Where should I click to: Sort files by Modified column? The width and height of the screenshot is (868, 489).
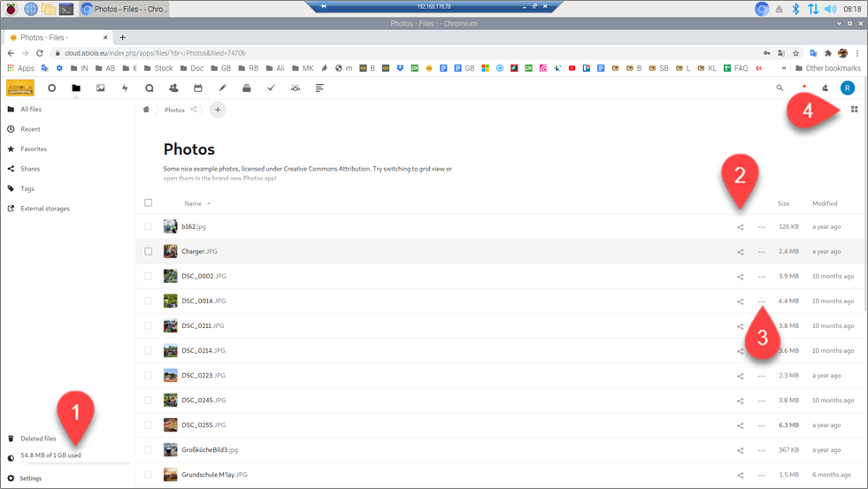click(x=825, y=203)
